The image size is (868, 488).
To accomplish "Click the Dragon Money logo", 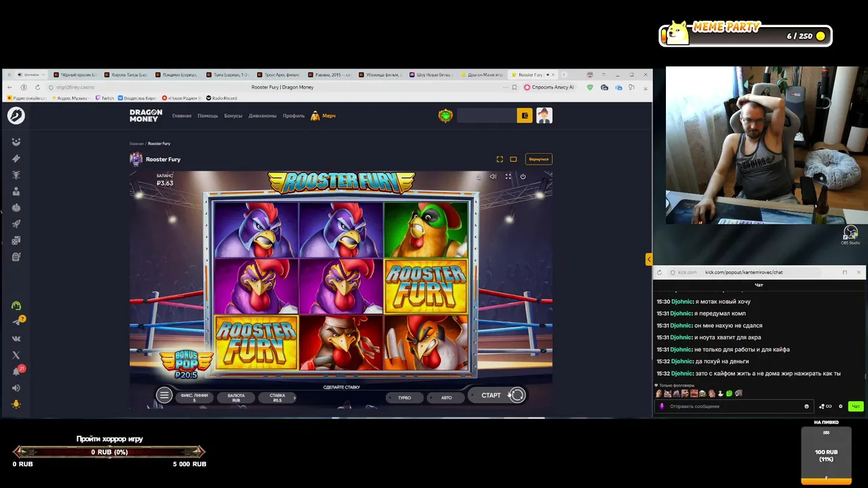I will tap(146, 116).
